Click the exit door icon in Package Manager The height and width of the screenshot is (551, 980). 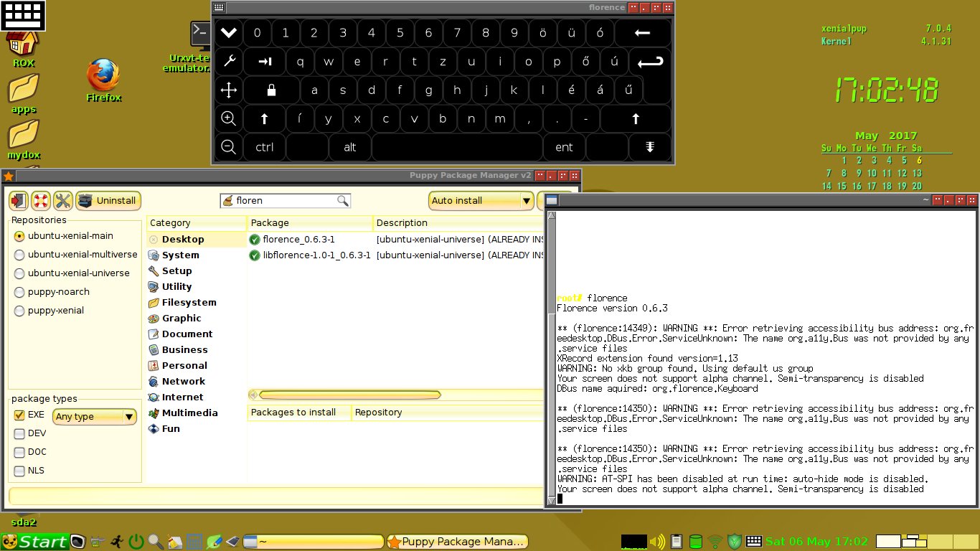tap(19, 201)
